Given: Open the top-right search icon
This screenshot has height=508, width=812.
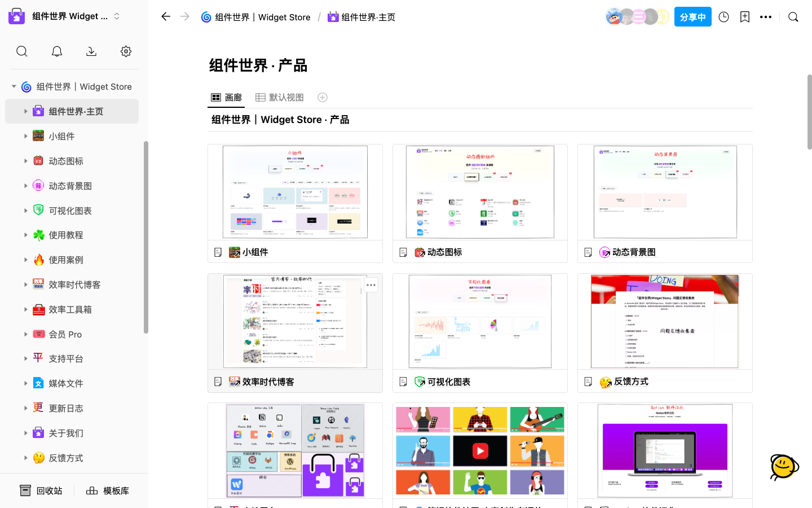Looking at the screenshot, I should coord(793,17).
